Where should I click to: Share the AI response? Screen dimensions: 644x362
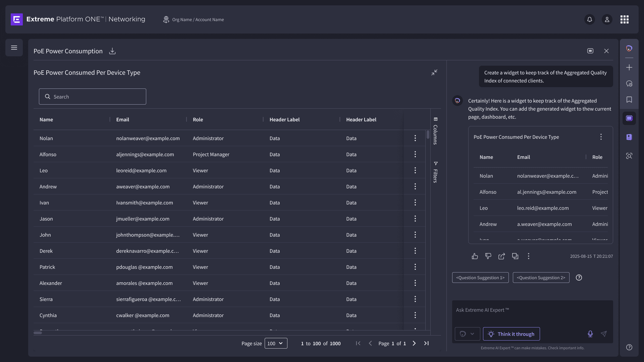(x=501, y=256)
